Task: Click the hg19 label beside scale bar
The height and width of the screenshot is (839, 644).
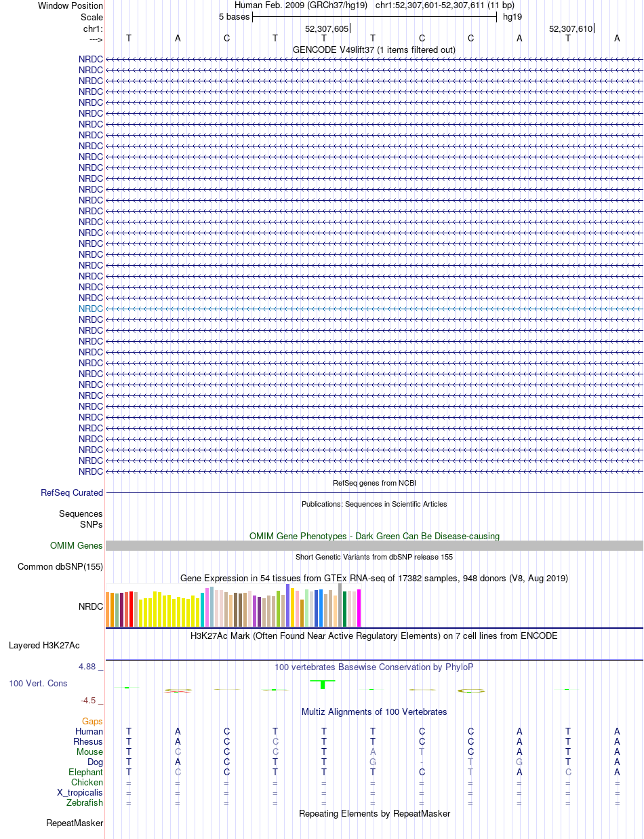Action: coord(512,17)
